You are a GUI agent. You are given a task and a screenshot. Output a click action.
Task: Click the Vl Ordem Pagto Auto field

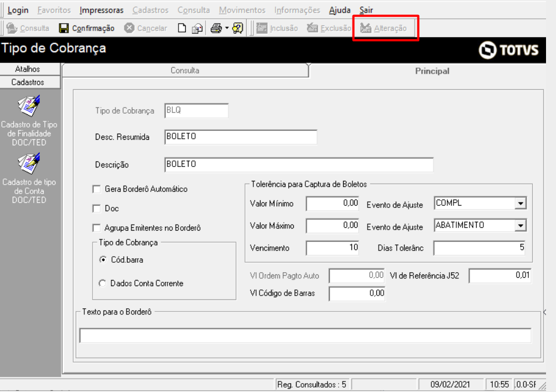(357, 276)
